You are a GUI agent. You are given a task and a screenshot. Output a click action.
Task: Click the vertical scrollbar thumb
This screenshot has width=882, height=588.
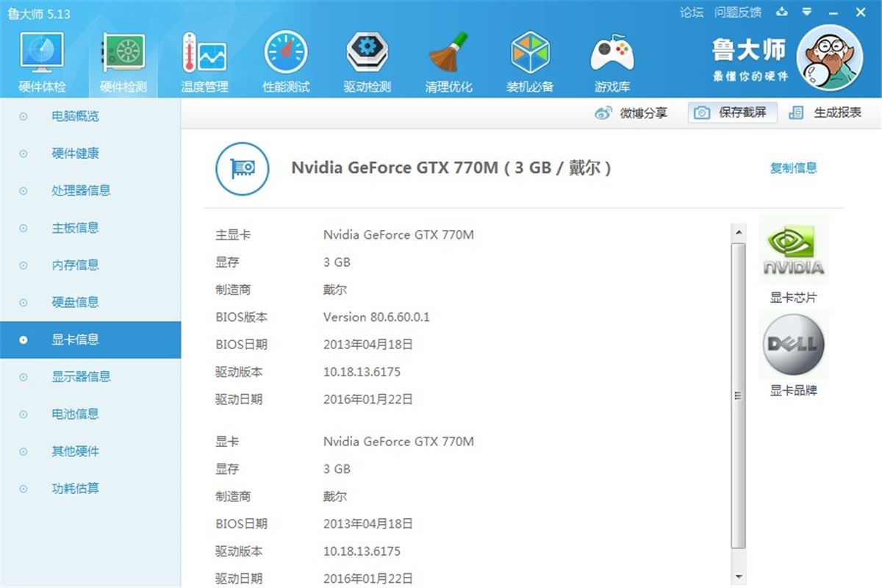pyautogui.click(x=739, y=396)
